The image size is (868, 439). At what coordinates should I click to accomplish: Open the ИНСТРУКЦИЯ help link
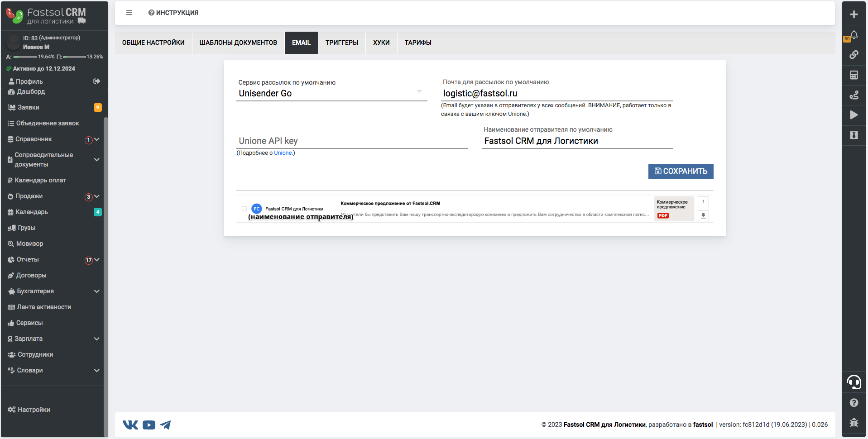click(x=173, y=13)
